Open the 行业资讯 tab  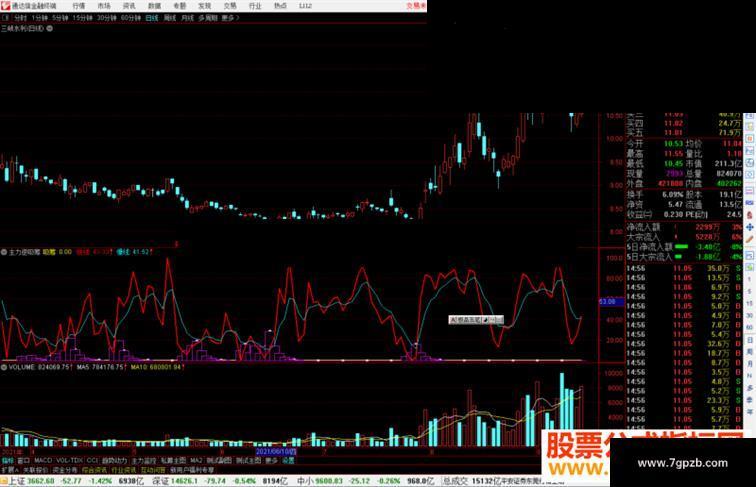tap(124, 470)
